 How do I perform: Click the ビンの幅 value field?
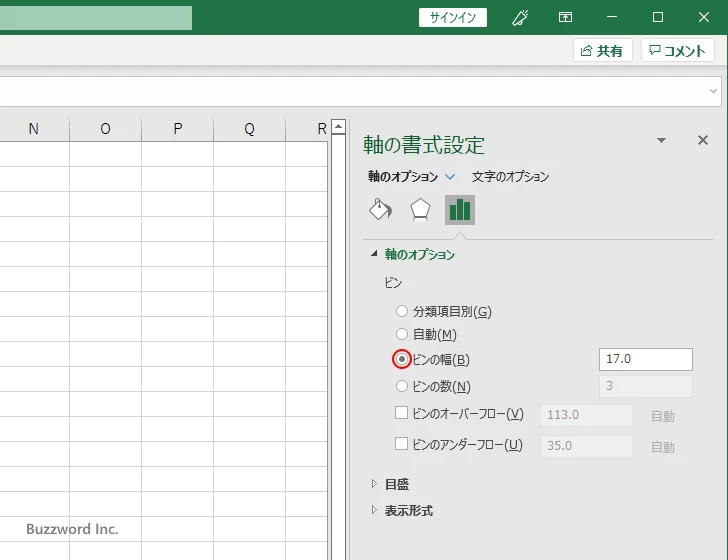[645, 359]
